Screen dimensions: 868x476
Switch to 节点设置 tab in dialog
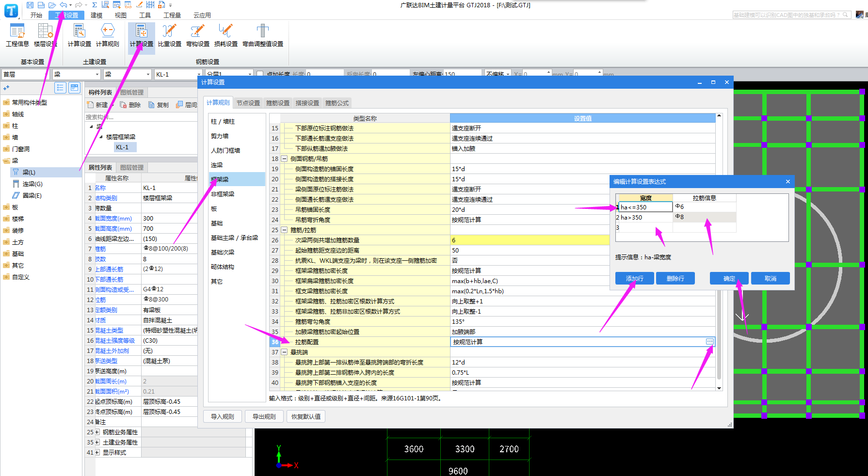tap(248, 103)
